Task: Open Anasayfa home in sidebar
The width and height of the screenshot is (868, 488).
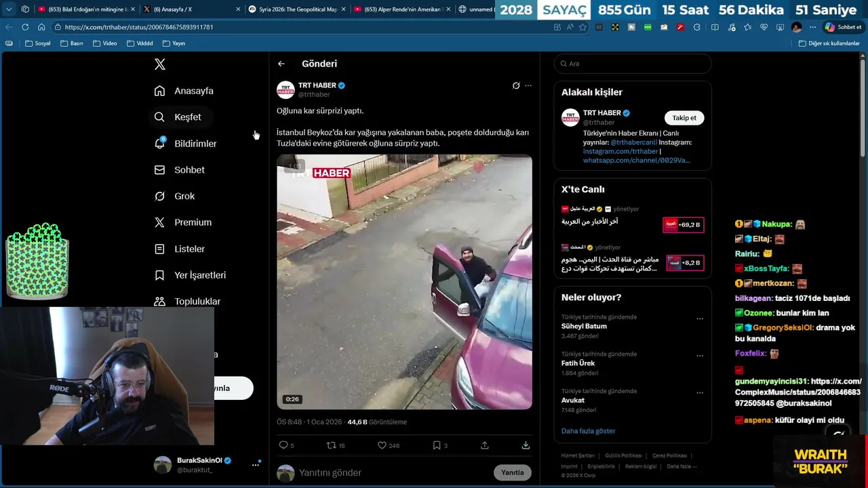Action: click(184, 91)
